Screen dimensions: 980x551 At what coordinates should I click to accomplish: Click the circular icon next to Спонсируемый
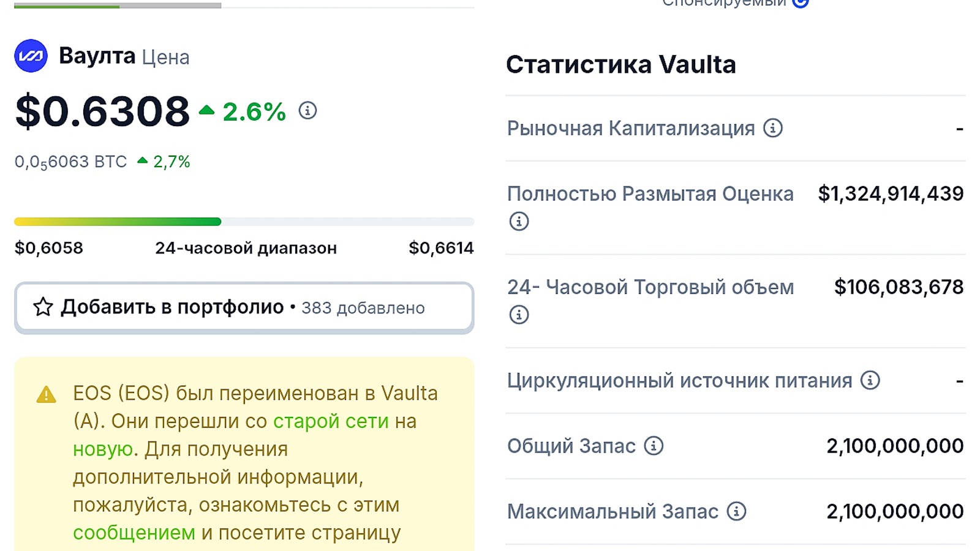pos(801,3)
